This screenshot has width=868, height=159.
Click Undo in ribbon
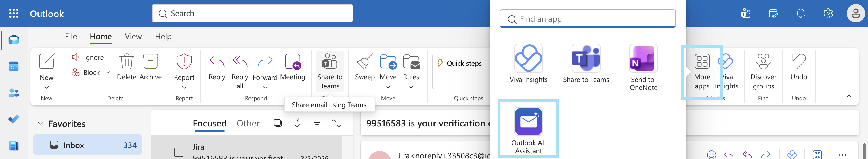click(x=799, y=67)
